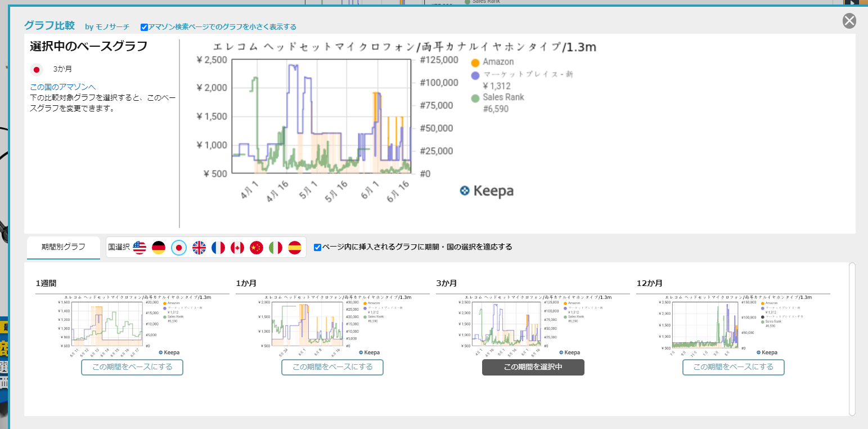Click the 3か月 graph thumbnail

pos(533,325)
